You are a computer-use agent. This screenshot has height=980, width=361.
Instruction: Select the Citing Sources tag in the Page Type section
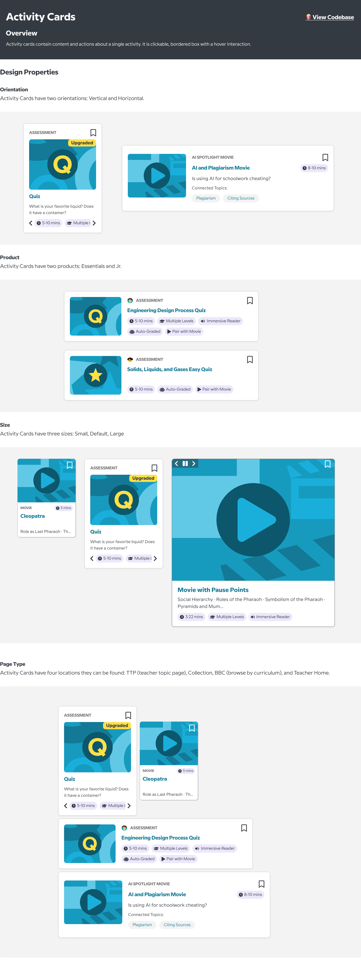tap(177, 925)
